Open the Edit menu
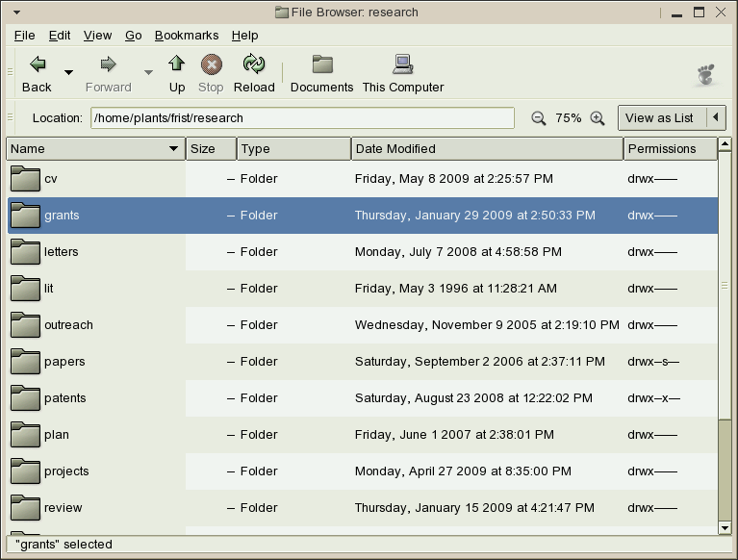Screen dimensions: 738x560 click(60, 36)
